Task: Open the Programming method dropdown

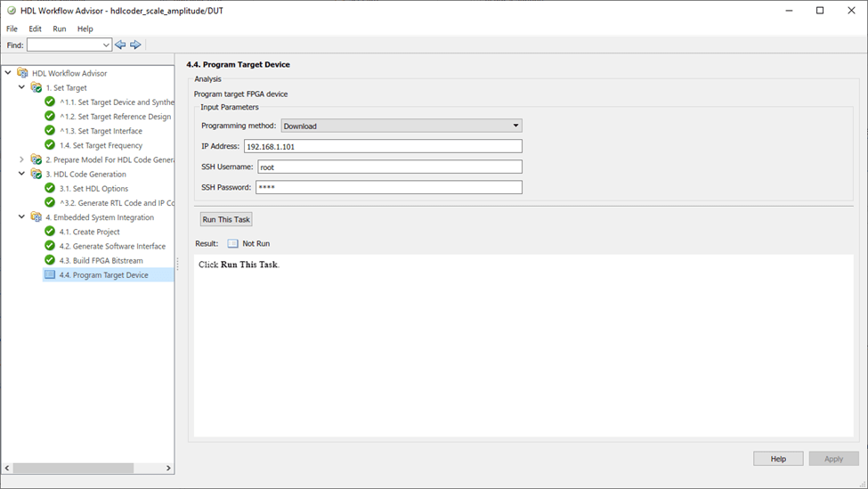Action: pos(401,126)
